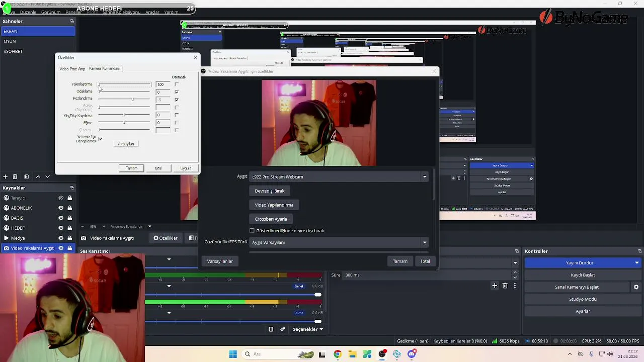Click the Yty/Dky Kaydırma slider
The height and width of the screenshot is (362, 644).
tap(124, 115)
